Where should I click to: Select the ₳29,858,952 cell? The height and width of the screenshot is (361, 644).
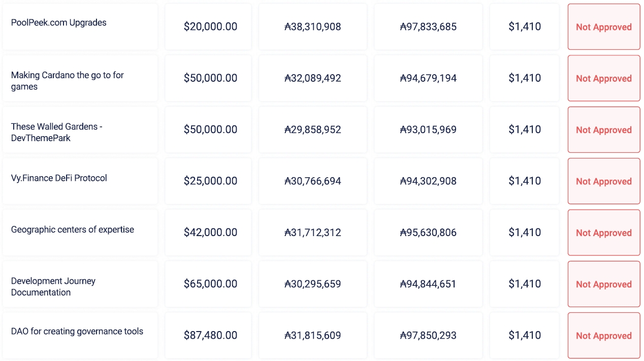(x=313, y=130)
